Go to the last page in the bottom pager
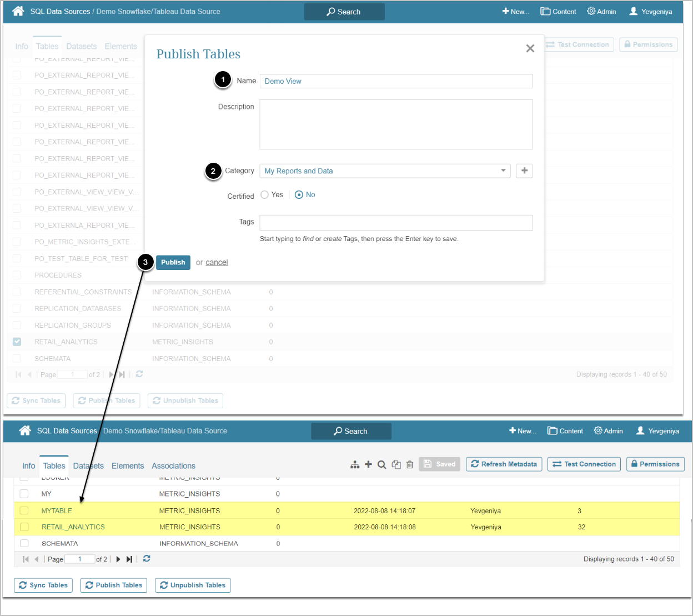The width and height of the screenshot is (693, 616). point(129,559)
